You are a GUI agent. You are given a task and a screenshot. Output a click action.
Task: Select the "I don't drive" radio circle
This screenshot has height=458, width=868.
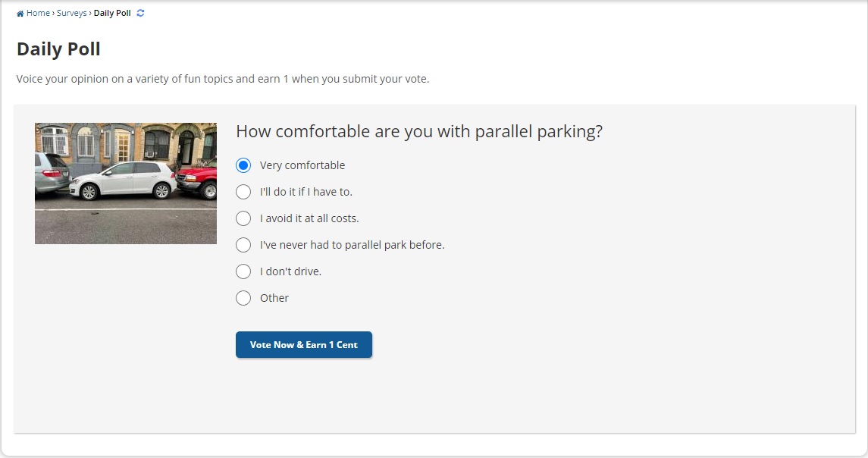243,271
